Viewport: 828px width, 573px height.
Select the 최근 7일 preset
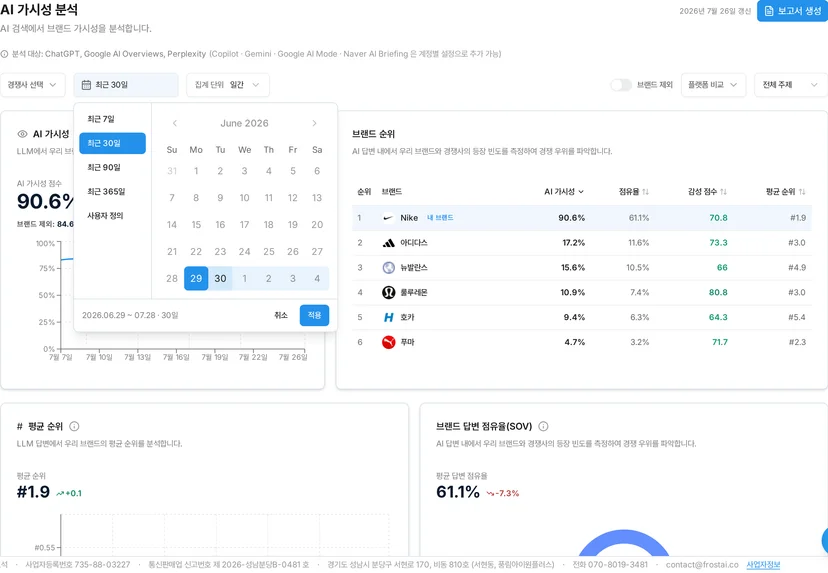click(x=112, y=119)
